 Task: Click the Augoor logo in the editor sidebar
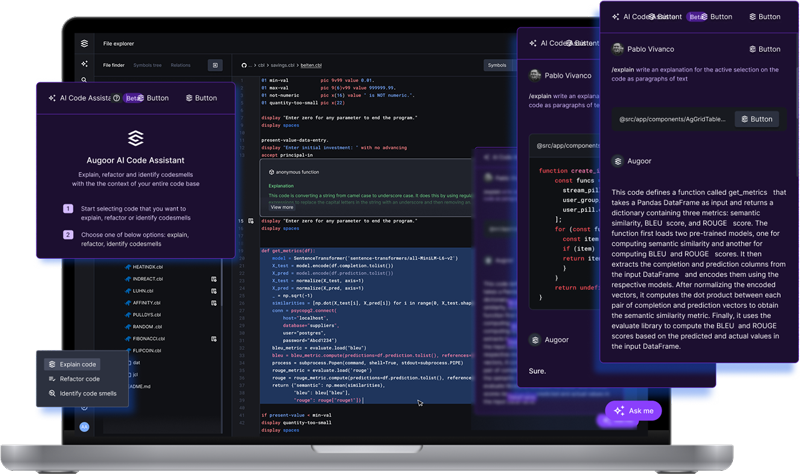click(84, 43)
